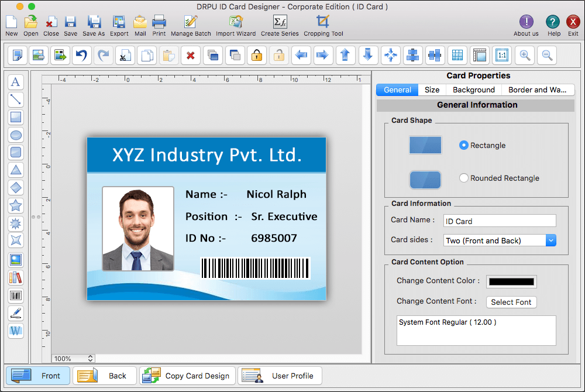Image resolution: width=585 pixels, height=392 pixels.
Task: Cut the selected object
Action: pos(125,55)
